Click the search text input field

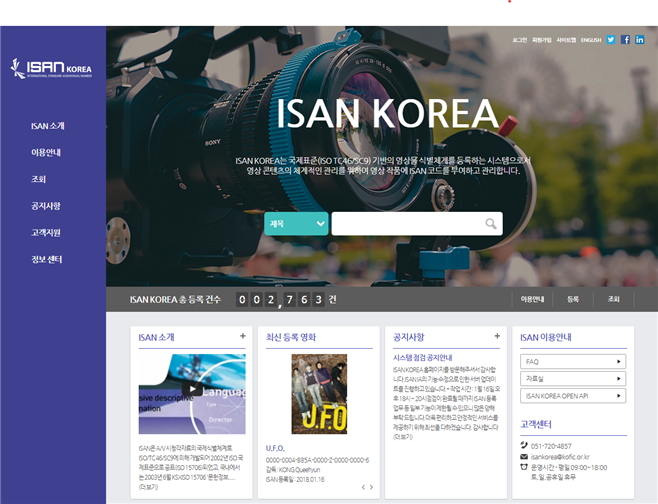coord(407,223)
